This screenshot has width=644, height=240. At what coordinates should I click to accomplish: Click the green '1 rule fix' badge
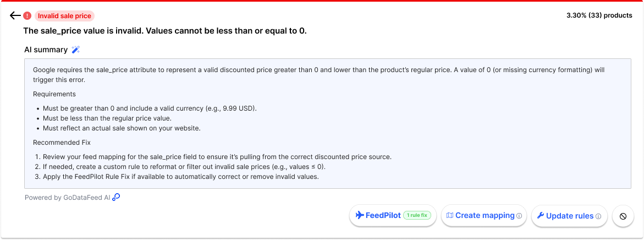[x=417, y=216]
